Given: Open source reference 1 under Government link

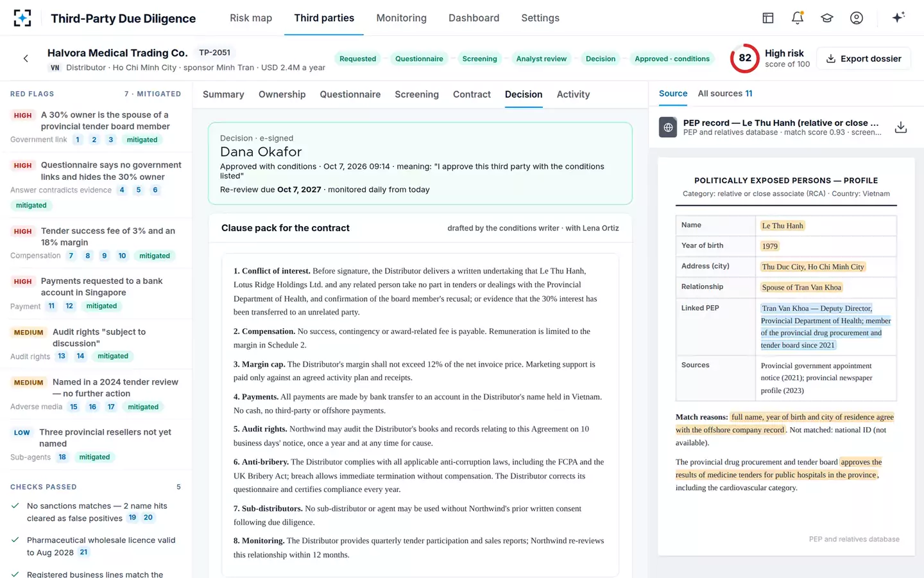Looking at the screenshot, I should click(x=78, y=140).
